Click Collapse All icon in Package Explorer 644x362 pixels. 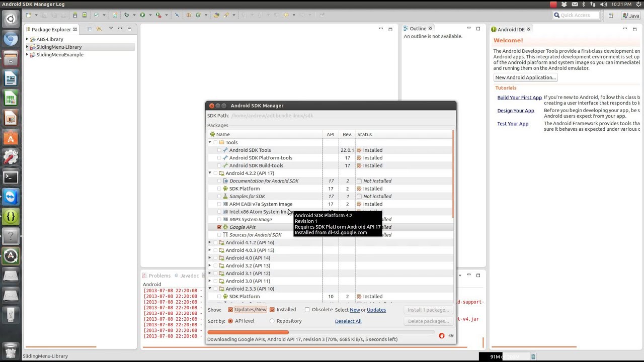[90, 29]
